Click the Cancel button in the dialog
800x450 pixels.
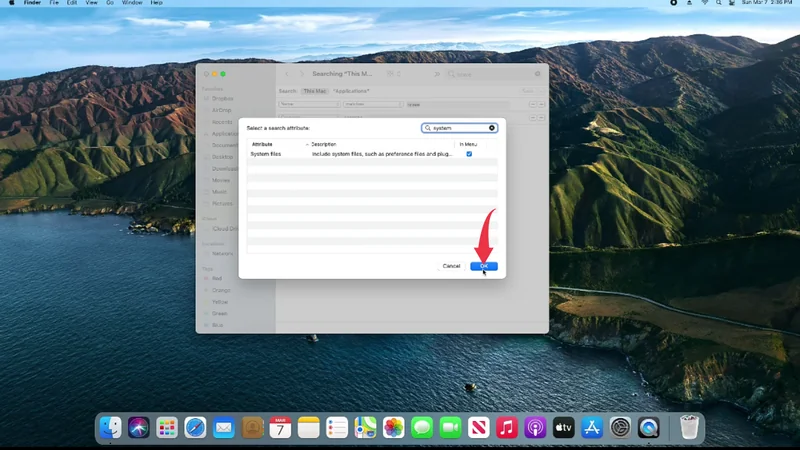(x=451, y=266)
